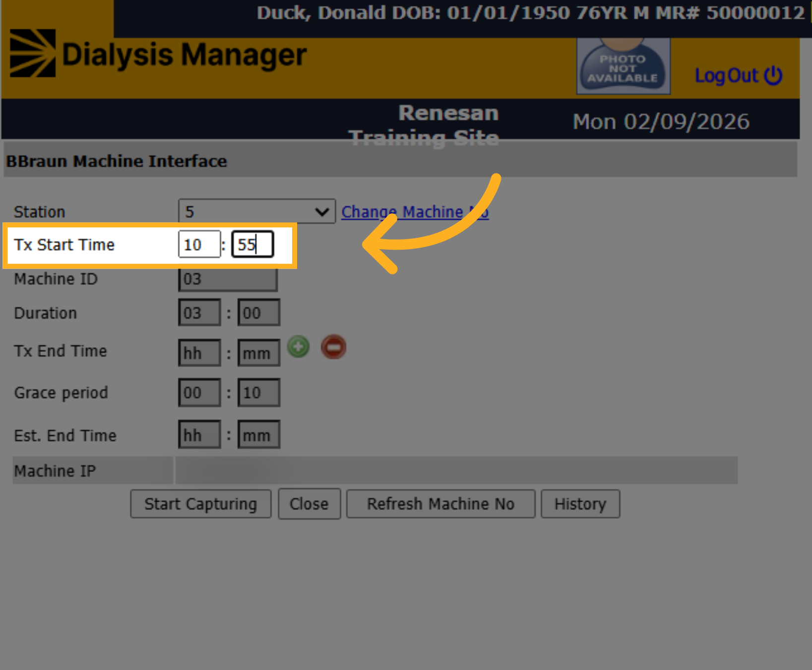Click the Log Out link
This screenshot has height=670, width=812.
(727, 75)
